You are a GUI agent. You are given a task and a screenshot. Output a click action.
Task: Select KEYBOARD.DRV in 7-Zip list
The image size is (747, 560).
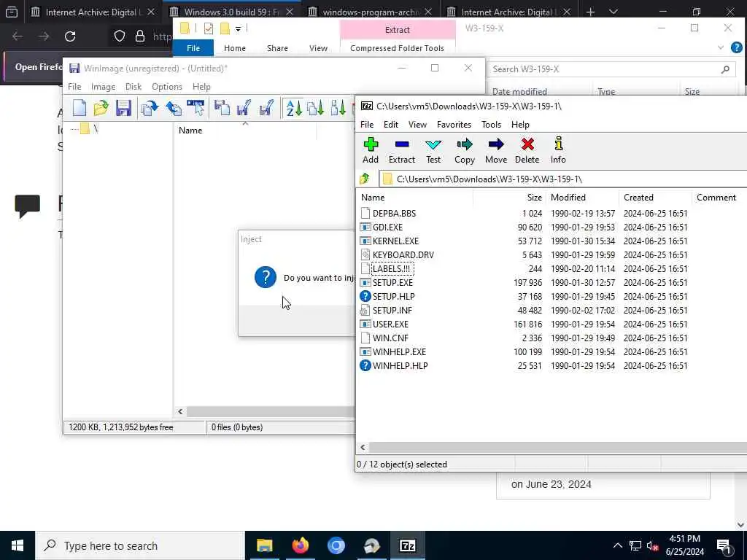coord(403,254)
